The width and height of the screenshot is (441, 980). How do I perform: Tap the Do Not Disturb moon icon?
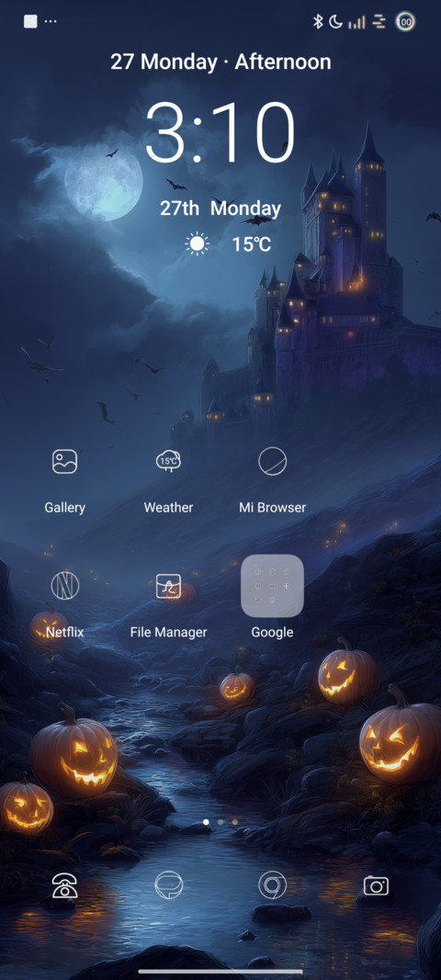coord(336,22)
